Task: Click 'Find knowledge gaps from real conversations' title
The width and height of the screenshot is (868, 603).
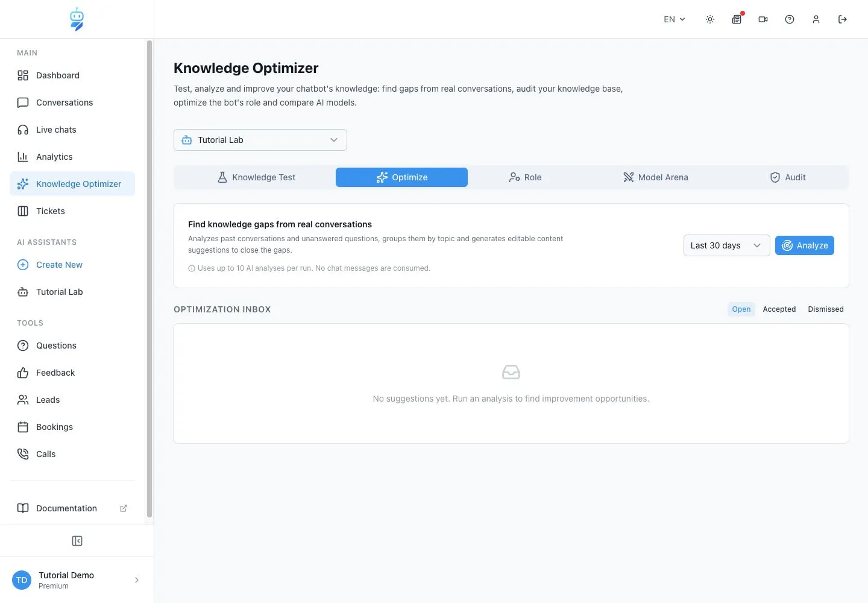Action: point(280,224)
